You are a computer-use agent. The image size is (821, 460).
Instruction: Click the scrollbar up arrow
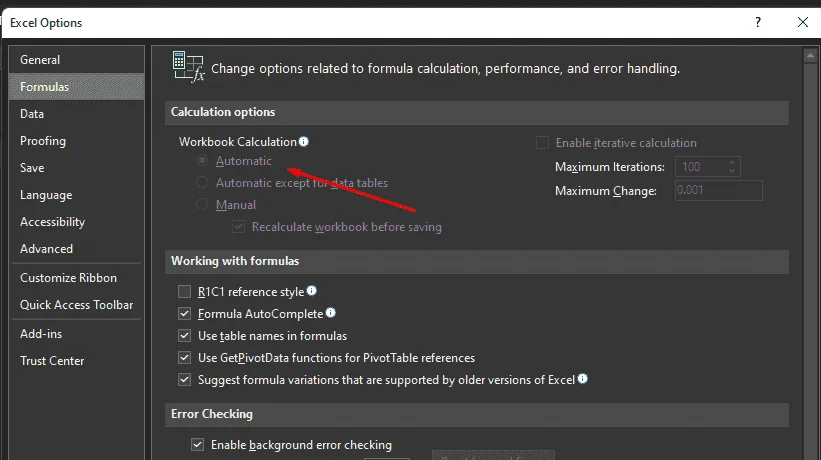811,55
